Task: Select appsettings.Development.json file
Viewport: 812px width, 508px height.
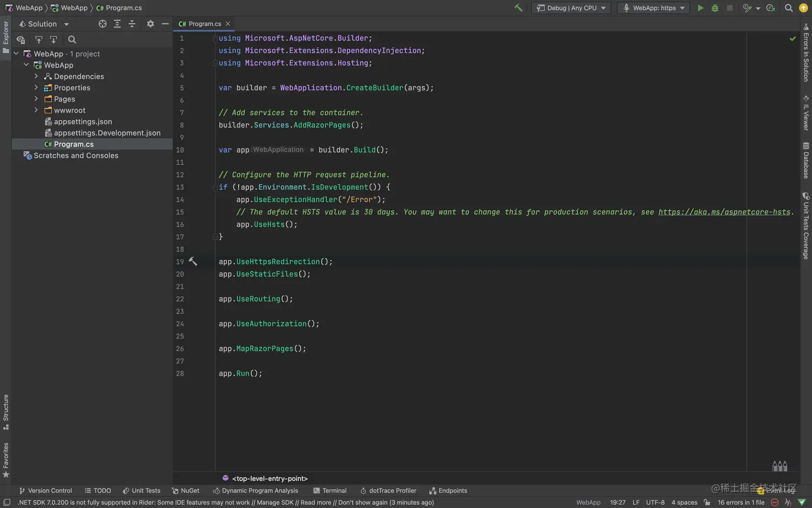Action: tap(107, 133)
